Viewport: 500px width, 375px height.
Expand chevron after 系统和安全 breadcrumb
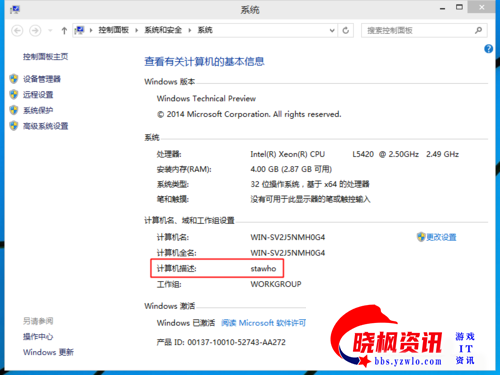(x=189, y=30)
